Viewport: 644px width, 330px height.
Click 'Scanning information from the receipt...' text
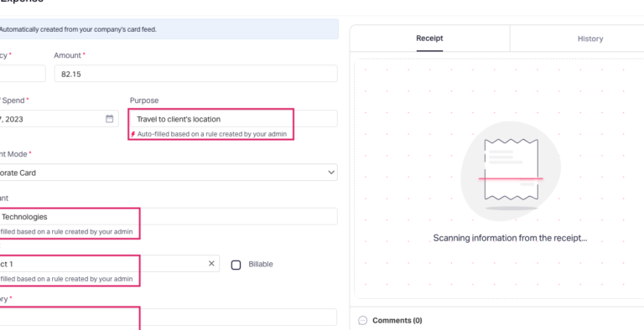tap(510, 238)
